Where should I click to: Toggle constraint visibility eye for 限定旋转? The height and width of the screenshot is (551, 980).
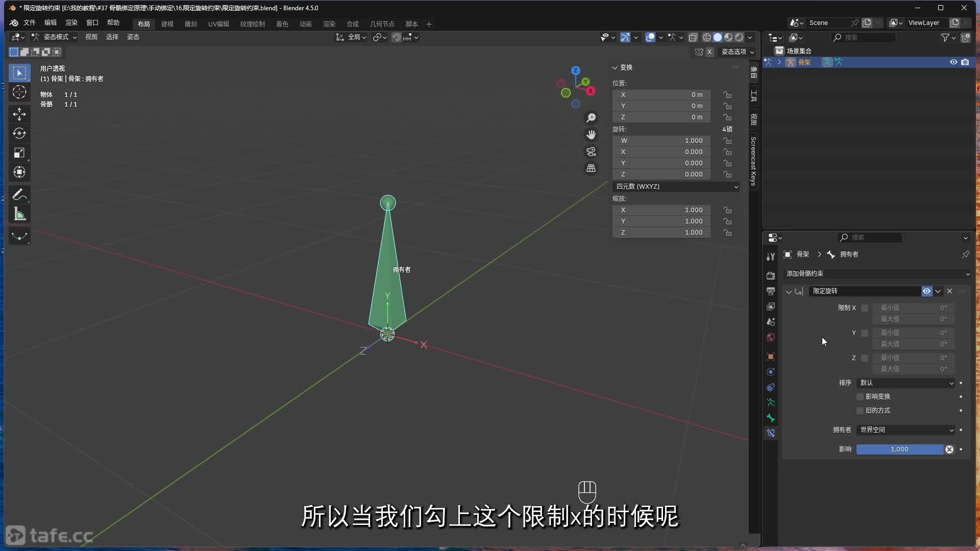927,291
